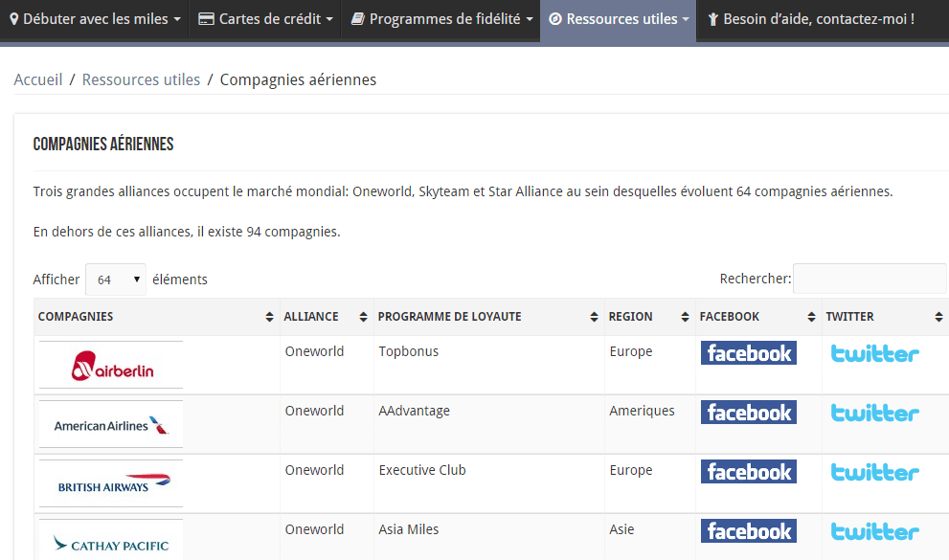
Task: Open the Twitter icon for American Airlines
Action: pyautogui.click(x=874, y=413)
